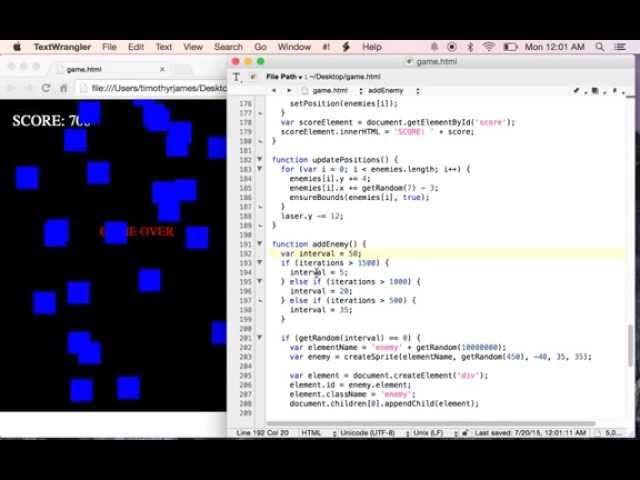
Task: Collapse the updatePositions function fold triangle
Action: pyautogui.click(x=260, y=159)
